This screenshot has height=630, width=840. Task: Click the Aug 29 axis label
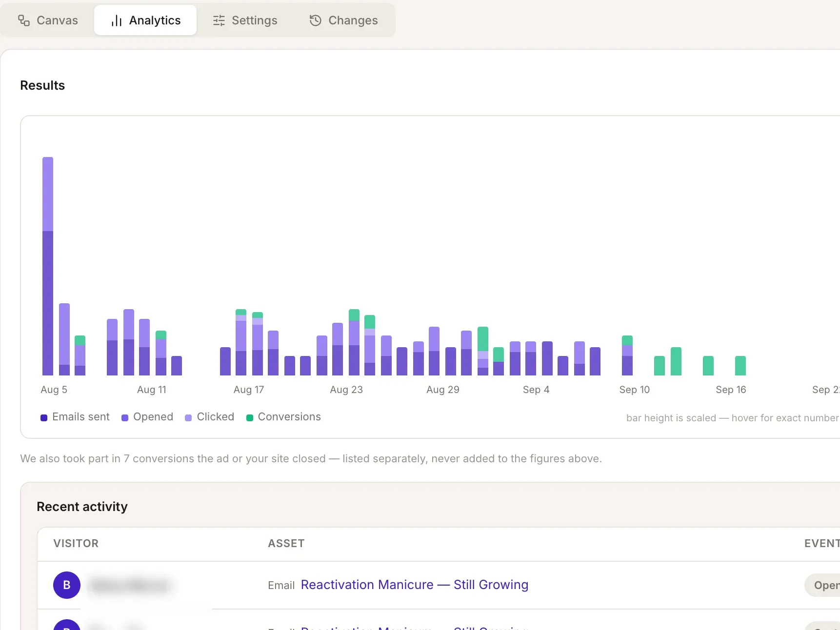443,390
